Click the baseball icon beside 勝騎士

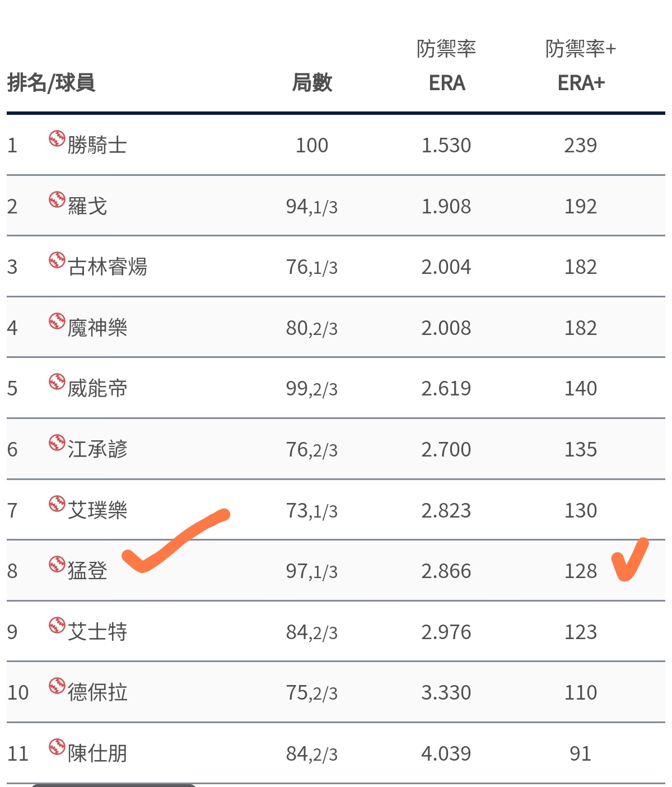(57, 138)
